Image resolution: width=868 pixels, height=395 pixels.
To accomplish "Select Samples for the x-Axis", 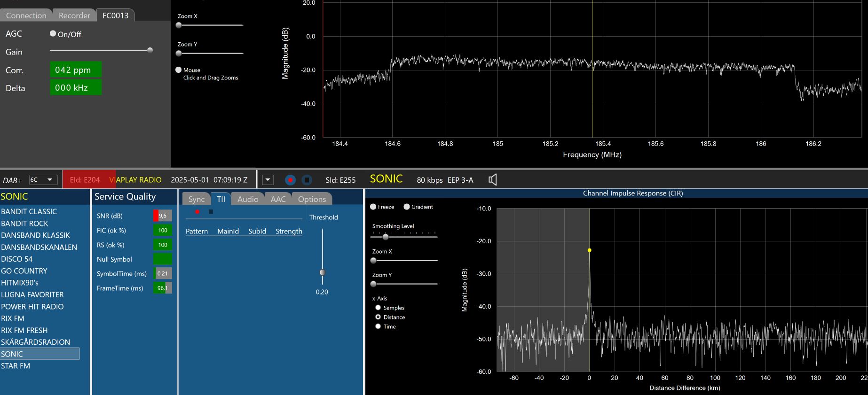I will pyautogui.click(x=378, y=308).
